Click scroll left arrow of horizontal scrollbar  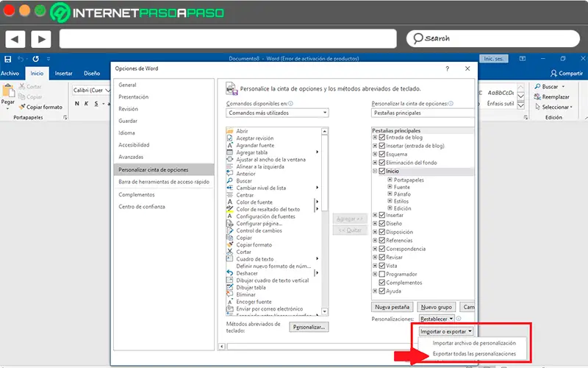click(222, 346)
